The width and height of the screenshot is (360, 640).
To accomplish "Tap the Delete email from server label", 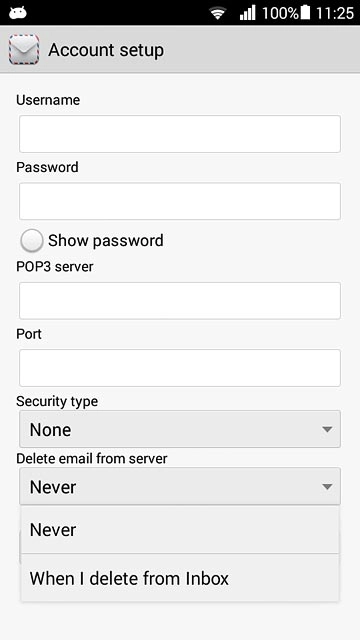I will (x=92, y=458).
